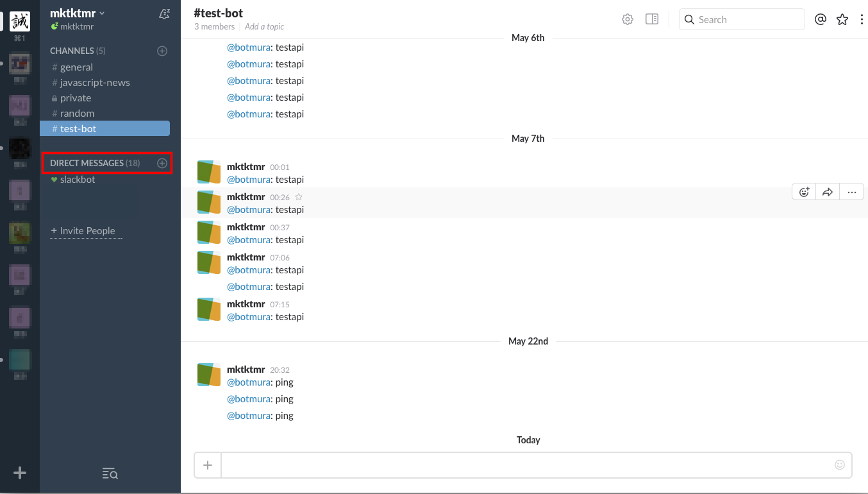Click the May 7th date divider label

click(528, 139)
